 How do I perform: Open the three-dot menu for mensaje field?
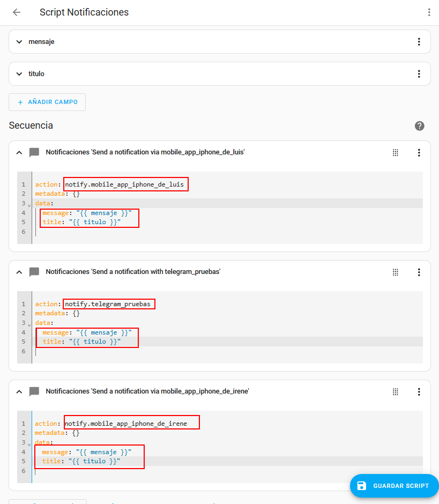coord(419,42)
